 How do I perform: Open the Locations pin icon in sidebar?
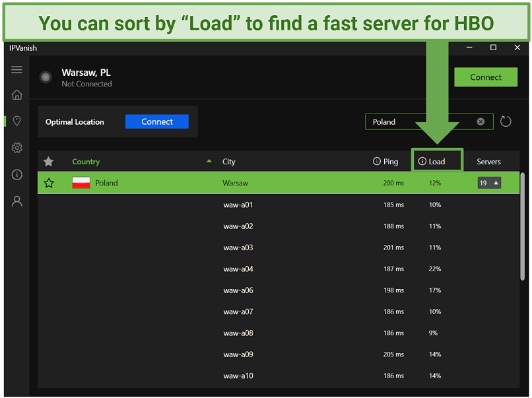click(x=17, y=121)
